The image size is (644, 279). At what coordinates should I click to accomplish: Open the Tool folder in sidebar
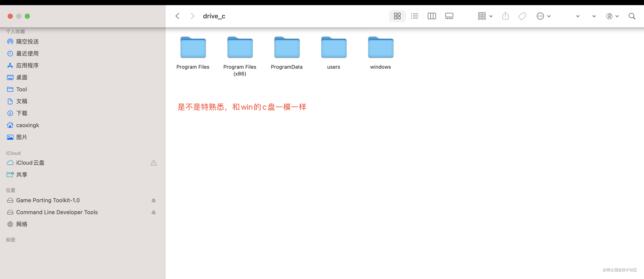click(83, 89)
